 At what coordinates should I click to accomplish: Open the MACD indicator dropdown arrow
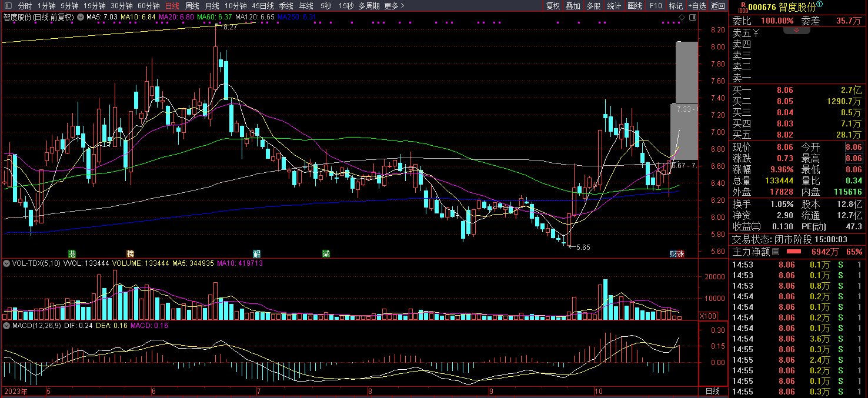(6, 325)
